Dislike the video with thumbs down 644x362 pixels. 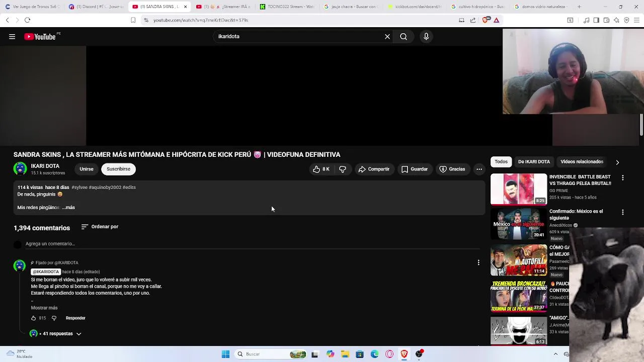point(343,169)
